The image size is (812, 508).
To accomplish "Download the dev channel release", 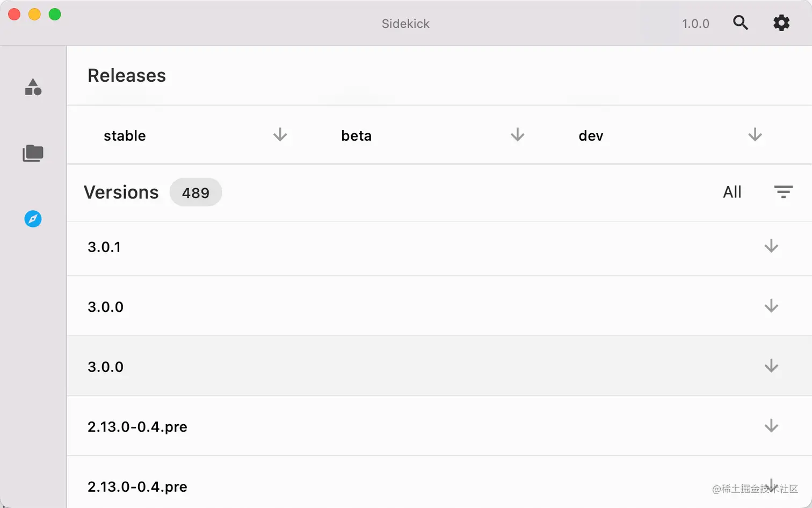I will [755, 135].
